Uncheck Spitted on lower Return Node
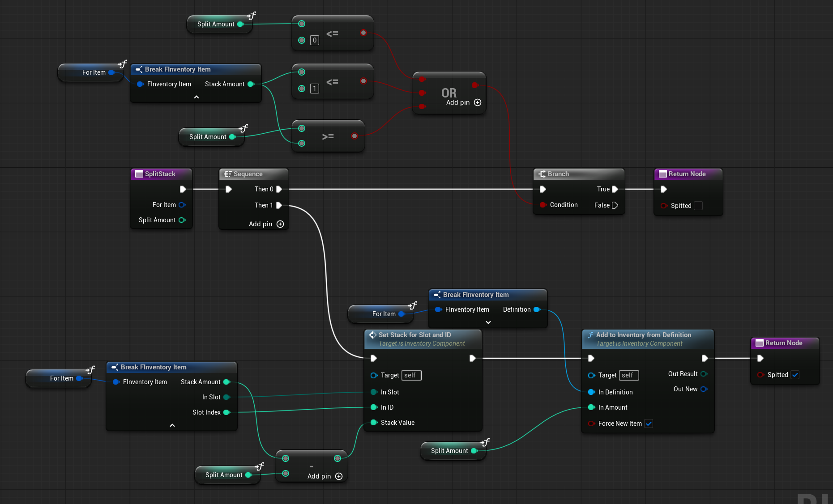The height and width of the screenshot is (504, 833). click(795, 375)
